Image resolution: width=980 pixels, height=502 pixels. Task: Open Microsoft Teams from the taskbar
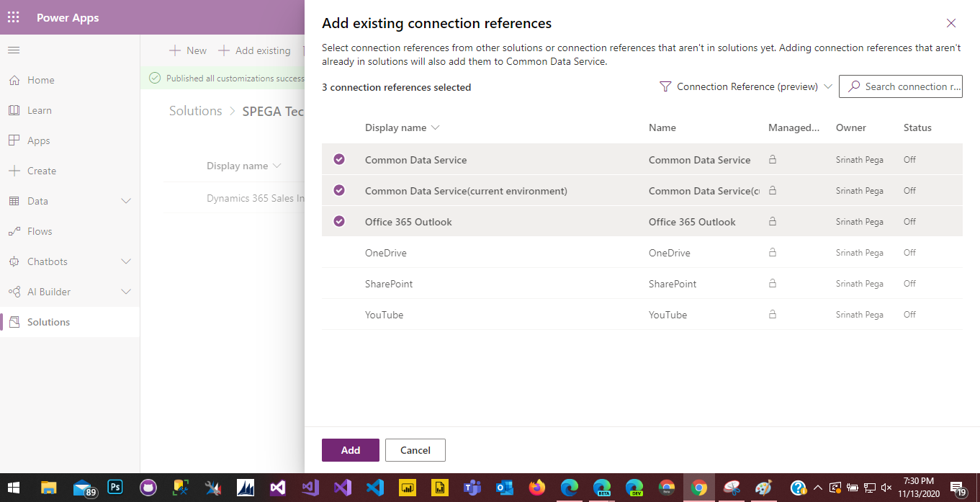472,488
